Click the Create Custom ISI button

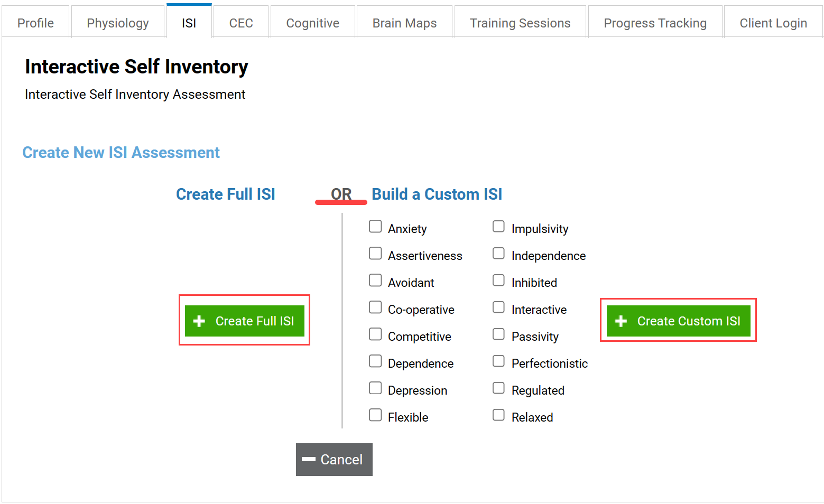pyautogui.click(x=679, y=321)
